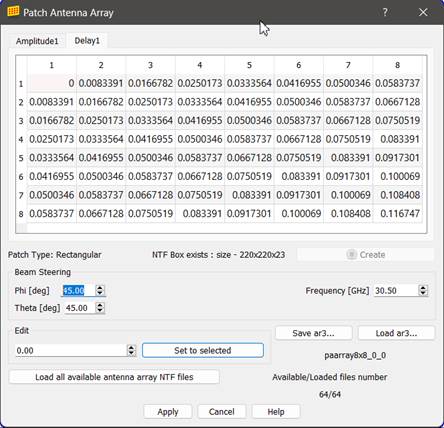Image resolution: width=444 pixels, height=428 pixels.
Task: Click the Patch Antenna Array title icon
Action: click(x=13, y=12)
